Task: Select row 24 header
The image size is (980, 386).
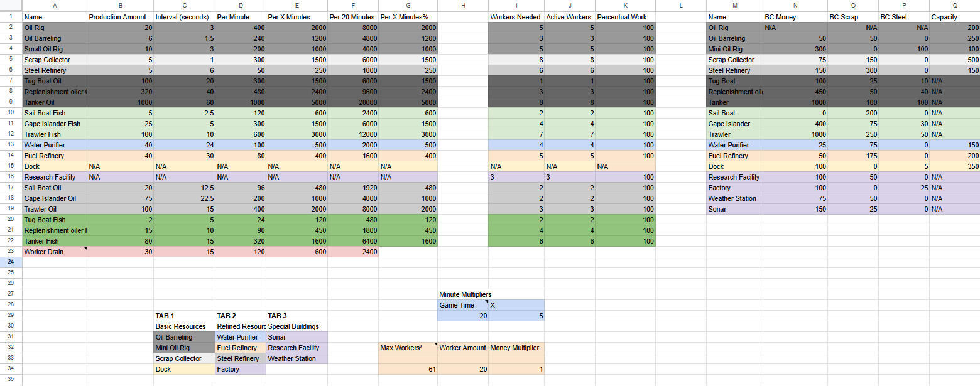Action: (11, 262)
